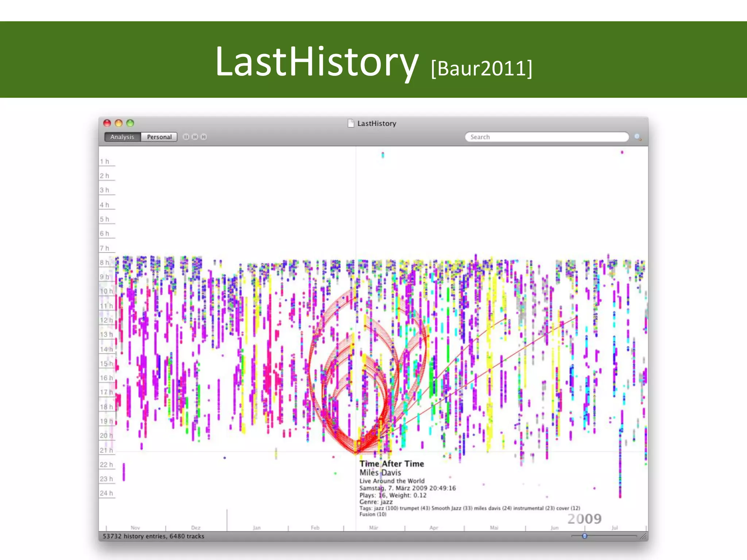Screen dimensions: 747x560
Task: Click the 'Miles Davis' artist name
Action: tap(380, 472)
